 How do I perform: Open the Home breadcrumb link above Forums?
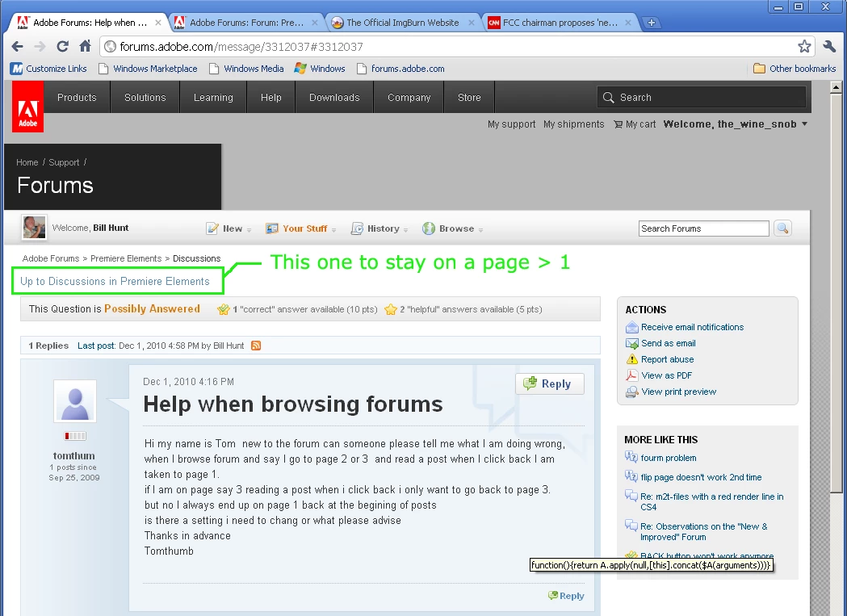point(27,162)
